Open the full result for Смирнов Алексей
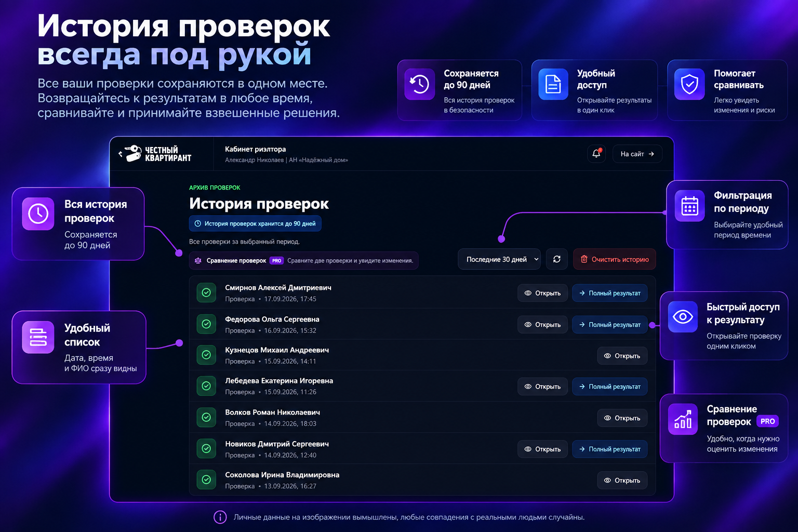 pos(610,293)
